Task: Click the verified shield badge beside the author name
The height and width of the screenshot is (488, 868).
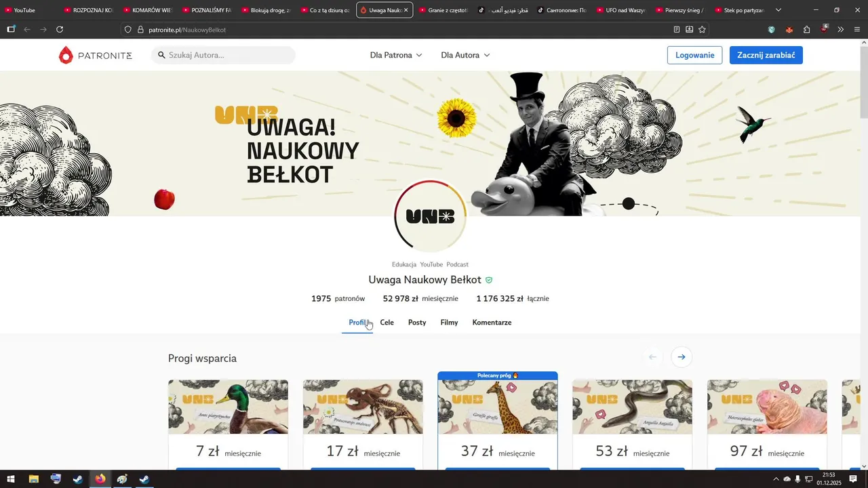Action: point(489,280)
